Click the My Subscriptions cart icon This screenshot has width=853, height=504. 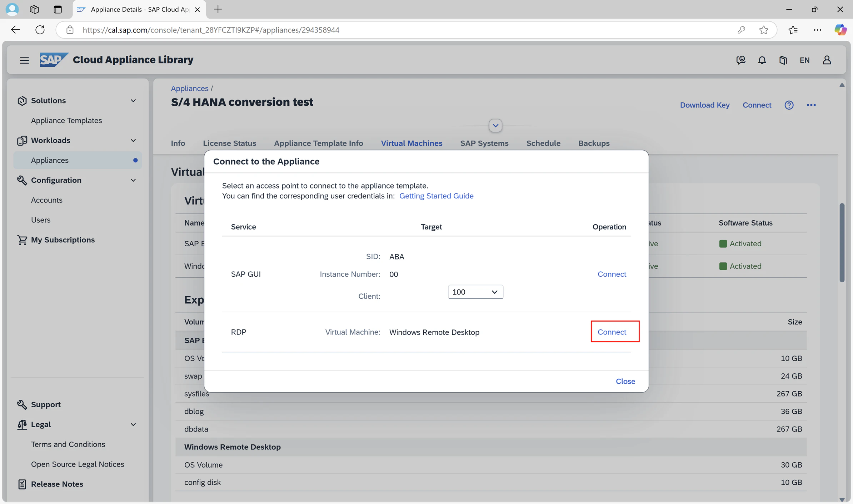pyautogui.click(x=22, y=240)
